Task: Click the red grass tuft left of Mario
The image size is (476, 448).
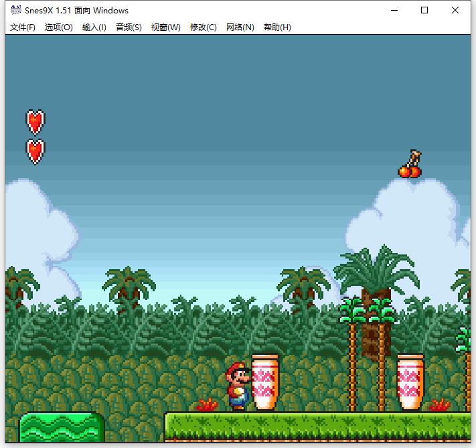Action: point(207,405)
